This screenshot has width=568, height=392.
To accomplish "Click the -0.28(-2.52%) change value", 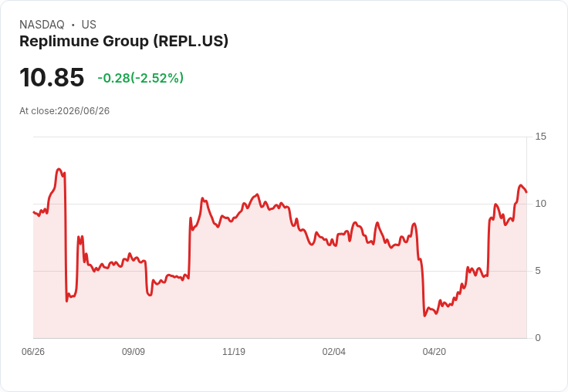I will [140, 78].
